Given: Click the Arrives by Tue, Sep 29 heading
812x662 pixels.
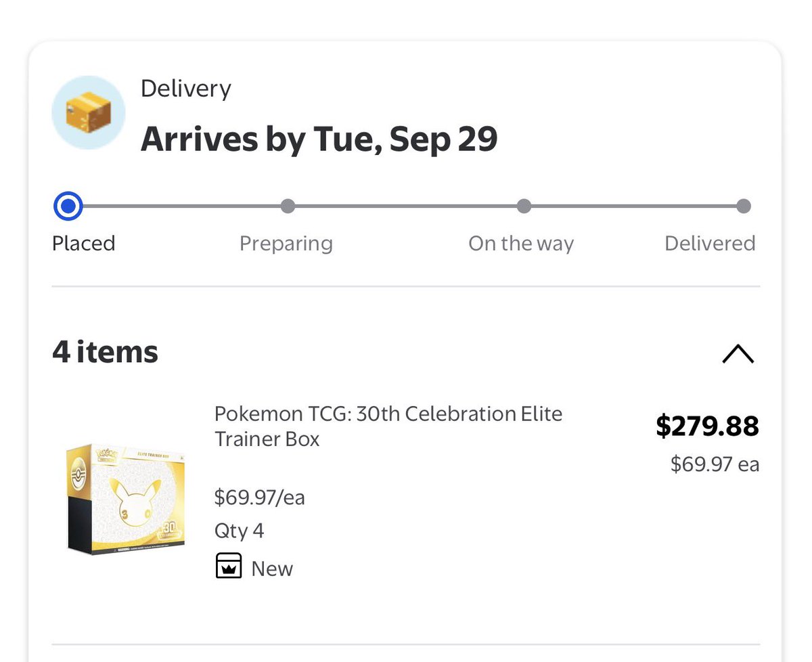Looking at the screenshot, I should coord(319,139).
